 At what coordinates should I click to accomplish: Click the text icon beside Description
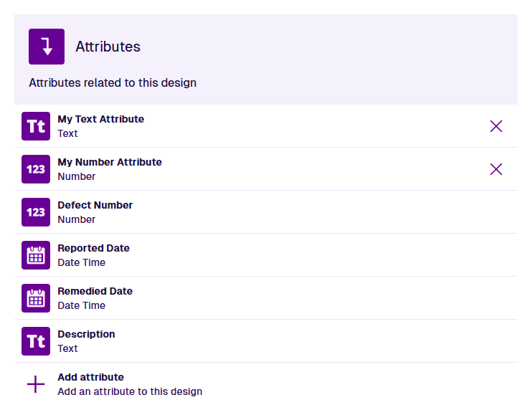tap(36, 341)
